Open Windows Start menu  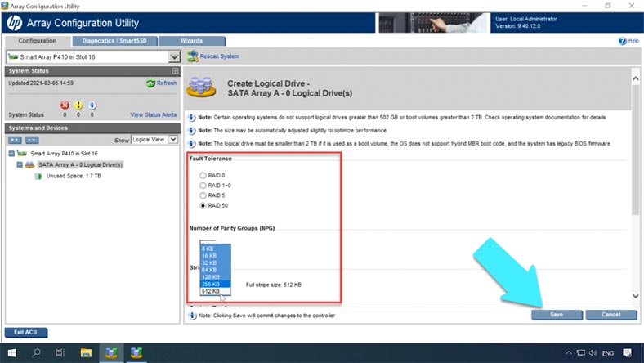12,352
